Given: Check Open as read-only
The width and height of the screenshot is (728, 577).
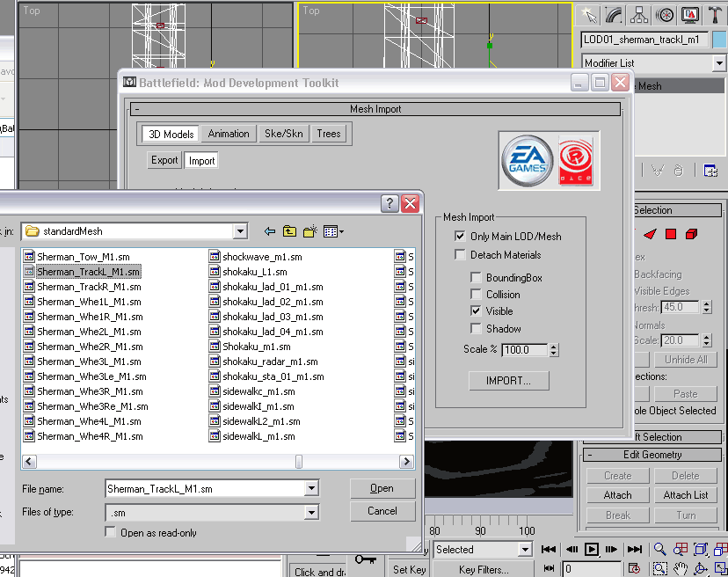Looking at the screenshot, I should (x=111, y=532).
